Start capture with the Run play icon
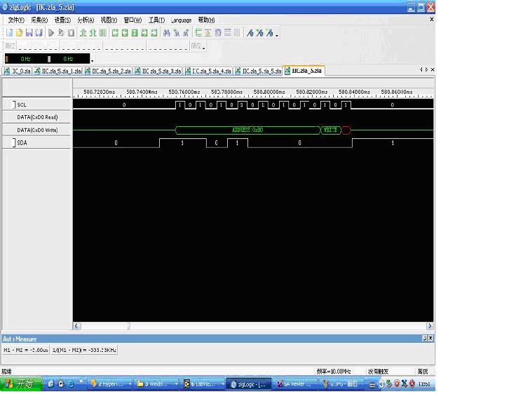The width and height of the screenshot is (516, 420). coord(51,33)
